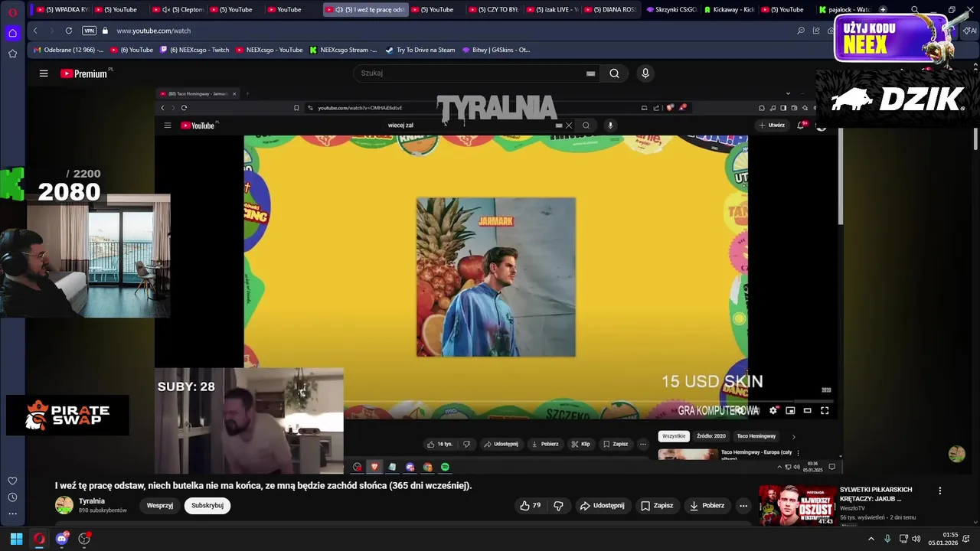The height and width of the screenshot is (551, 980).
Task: Open the address bar magnifier search icon
Action: pyautogui.click(x=801, y=31)
